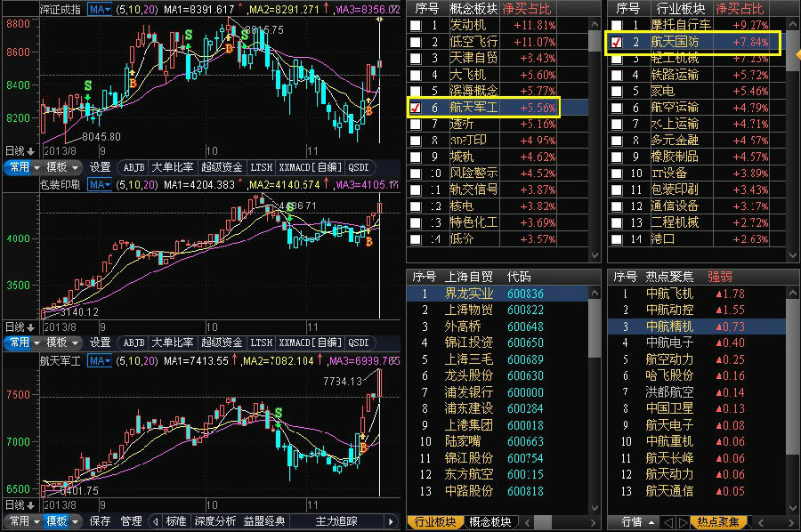Click the right arrow next to 主力追踪
The width and height of the screenshot is (801, 532).
click(x=392, y=523)
